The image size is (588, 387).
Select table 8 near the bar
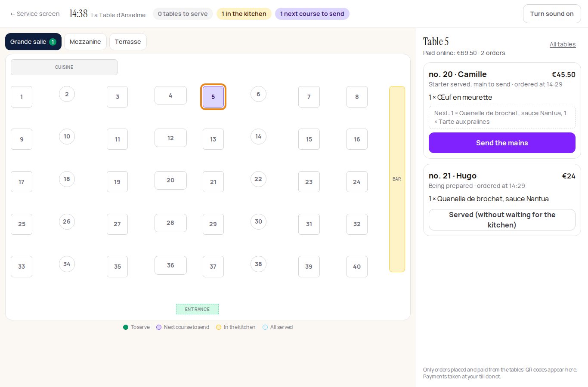coord(357,97)
